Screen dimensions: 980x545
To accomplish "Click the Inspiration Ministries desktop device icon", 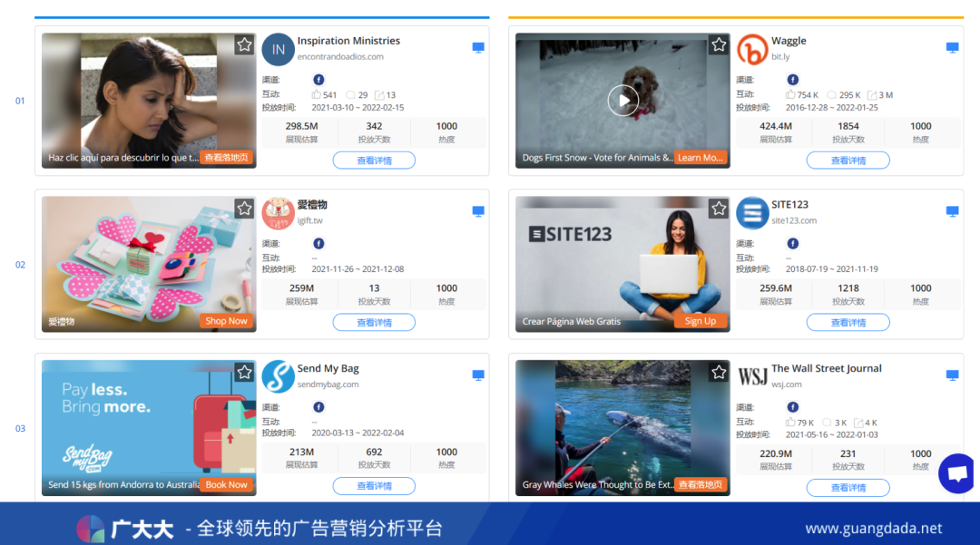I will 478,47.
